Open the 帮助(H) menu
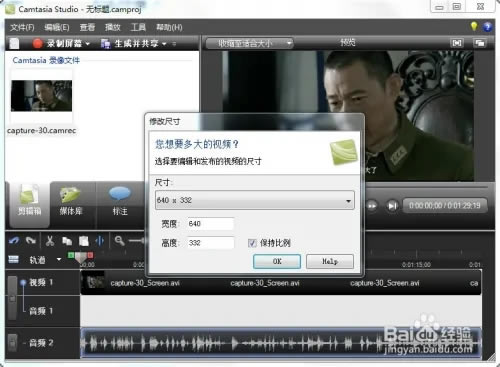 click(x=169, y=27)
